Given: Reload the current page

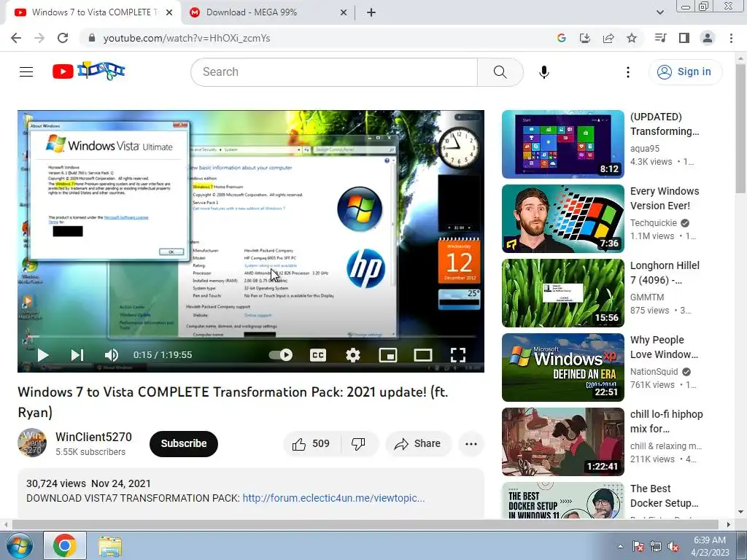Looking at the screenshot, I should pyautogui.click(x=63, y=38).
